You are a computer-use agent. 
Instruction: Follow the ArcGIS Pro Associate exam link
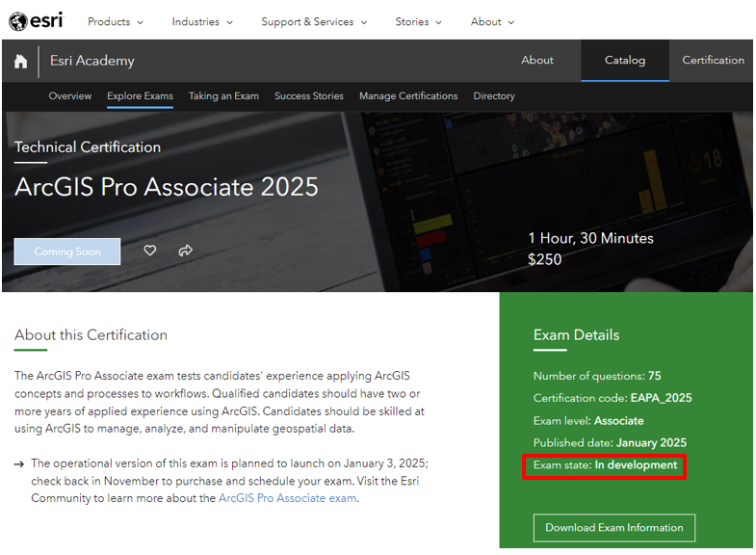287,498
